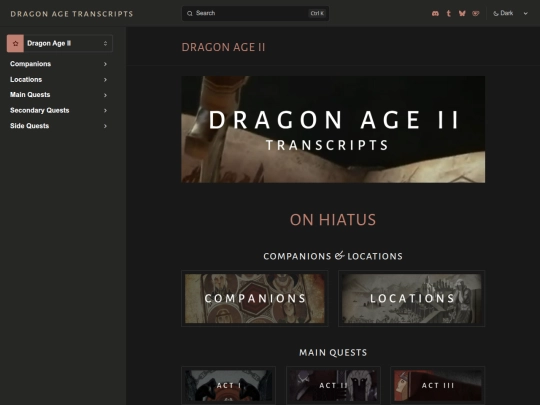The image size is (540, 405).
Task: Open the Act III quest card
Action: pyautogui.click(x=438, y=385)
